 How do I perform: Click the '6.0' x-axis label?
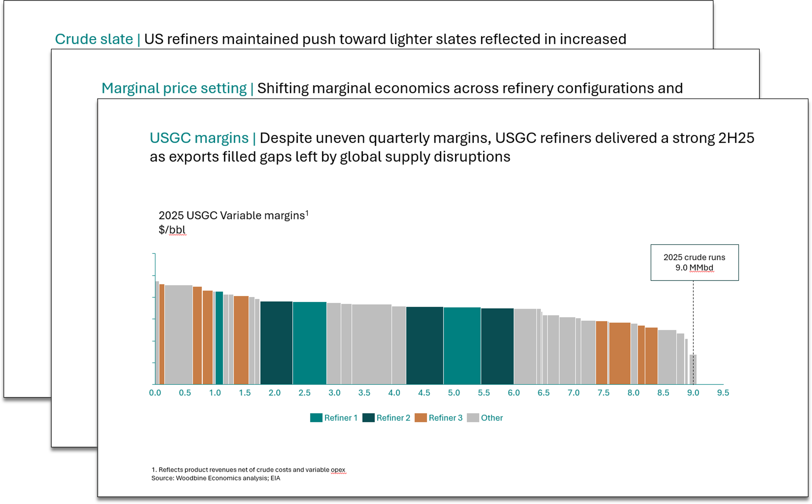(514, 393)
